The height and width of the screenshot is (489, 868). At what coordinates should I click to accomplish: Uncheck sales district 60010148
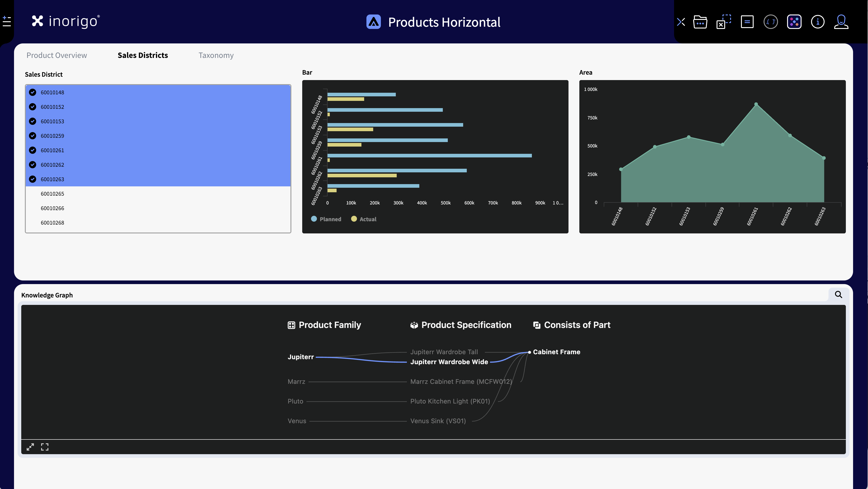pos(33,93)
